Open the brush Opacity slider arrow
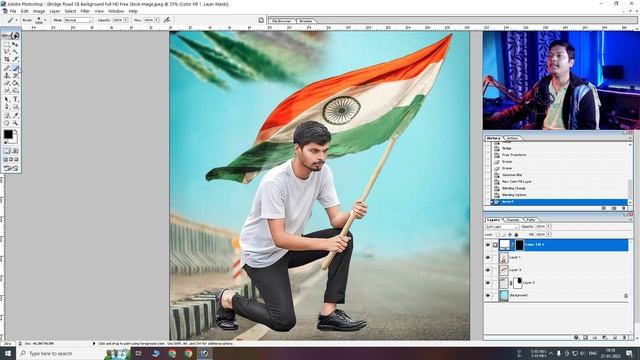The height and width of the screenshot is (360, 640). 125,20
